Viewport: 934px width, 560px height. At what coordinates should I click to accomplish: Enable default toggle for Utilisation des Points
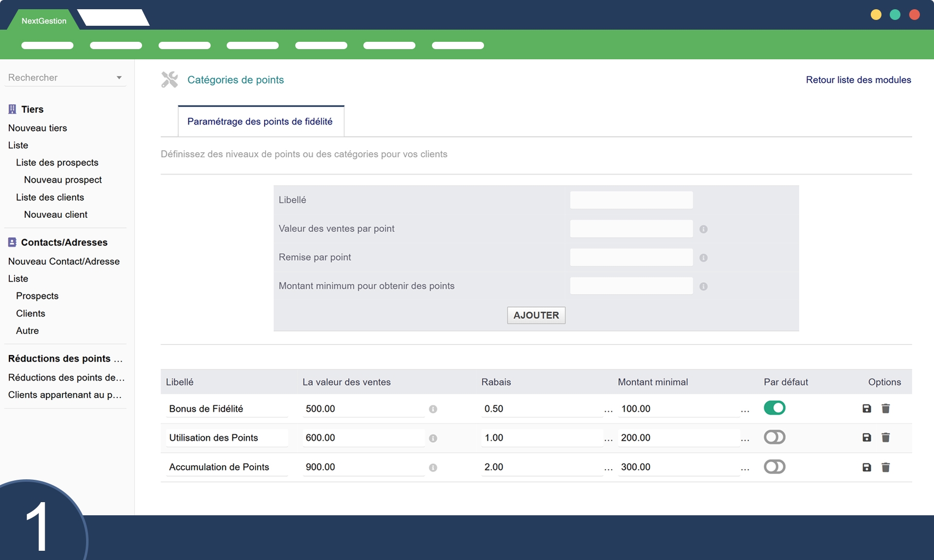tap(774, 437)
